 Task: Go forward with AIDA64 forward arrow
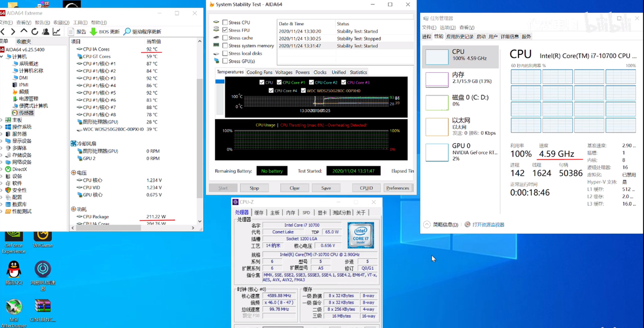tap(13, 32)
